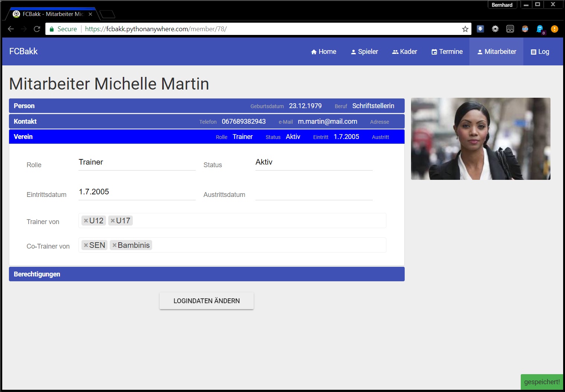Go to the Termine page
The height and width of the screenshot is (392, 565).
pyautogui.click(x=447, y=52)
